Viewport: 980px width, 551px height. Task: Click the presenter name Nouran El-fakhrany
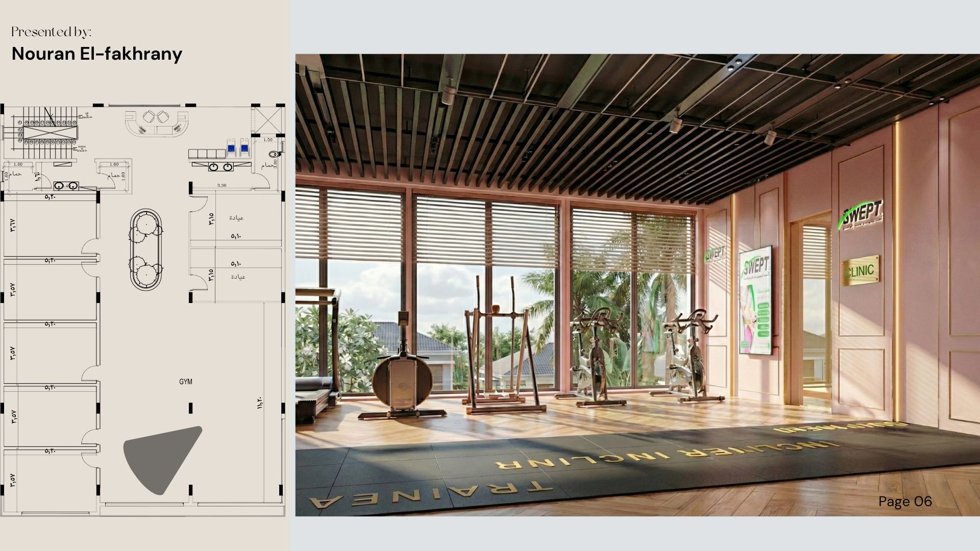pos(96,54)
